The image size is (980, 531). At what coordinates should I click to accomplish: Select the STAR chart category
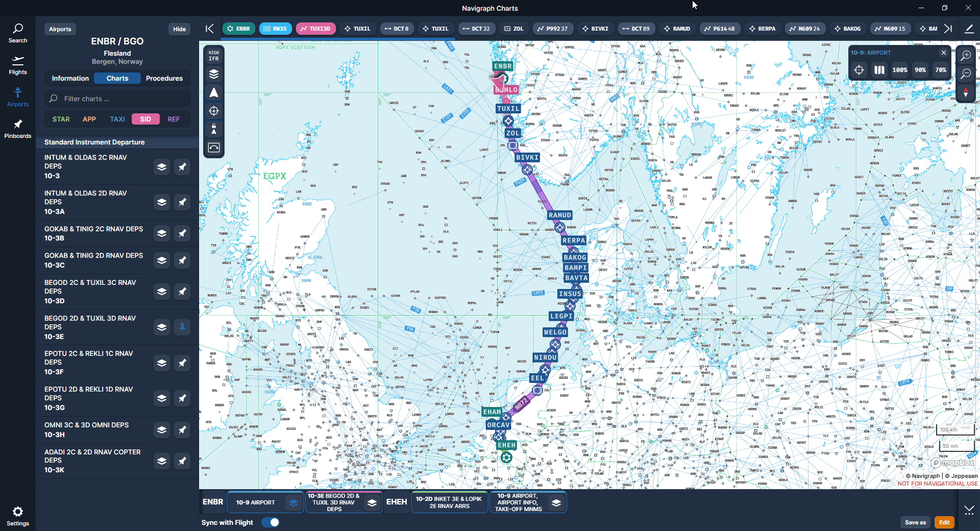click(x=61, y=119)
